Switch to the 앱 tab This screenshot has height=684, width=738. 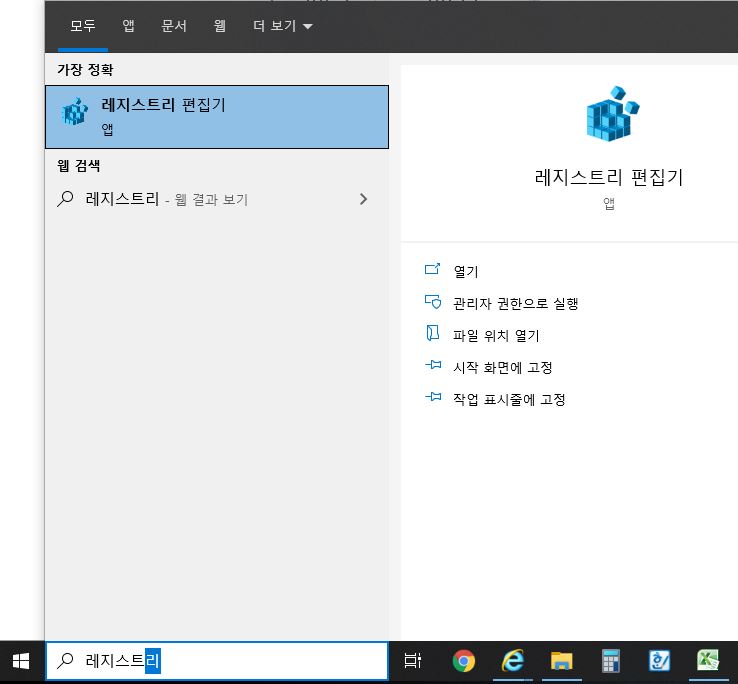click(x=128, y=25)
